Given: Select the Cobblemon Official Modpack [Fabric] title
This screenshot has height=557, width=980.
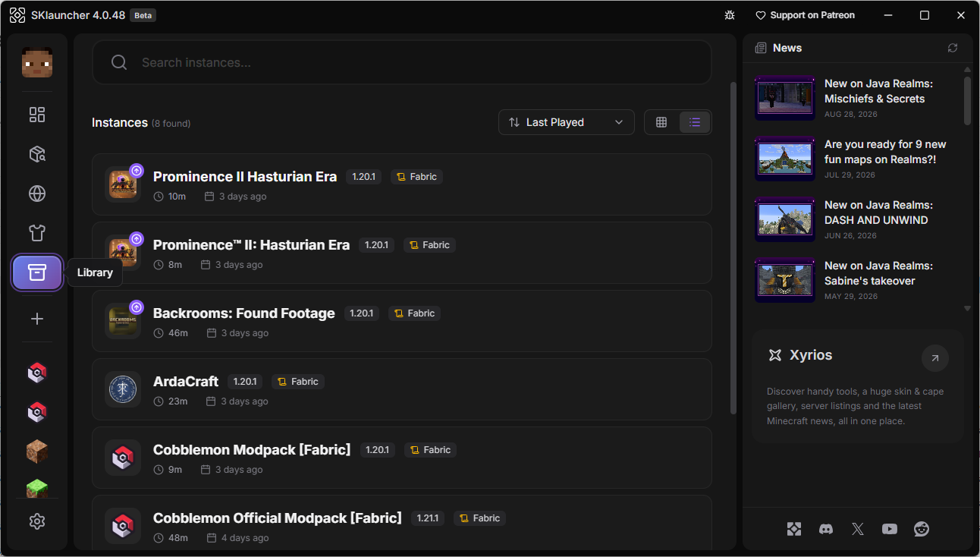Looking at the screenshot, I should point(278,518).
